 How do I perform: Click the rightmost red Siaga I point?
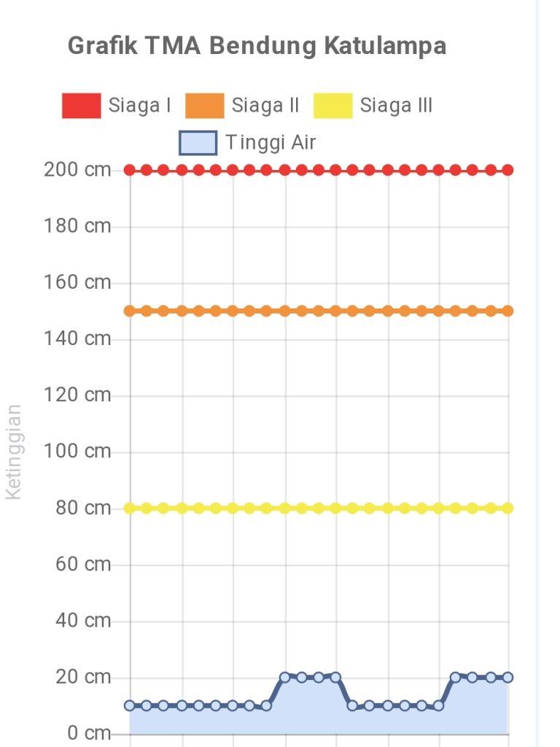[x=507, y=170]
